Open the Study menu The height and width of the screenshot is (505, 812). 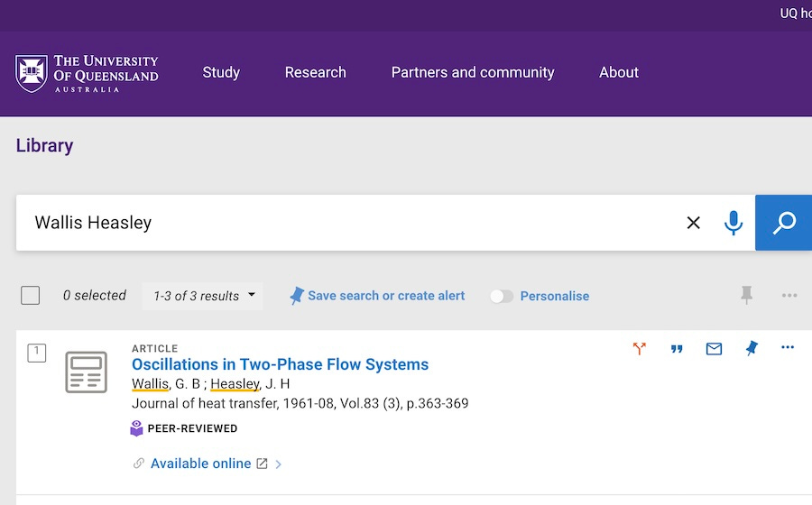pyautogui.click(x=221, y=72)
